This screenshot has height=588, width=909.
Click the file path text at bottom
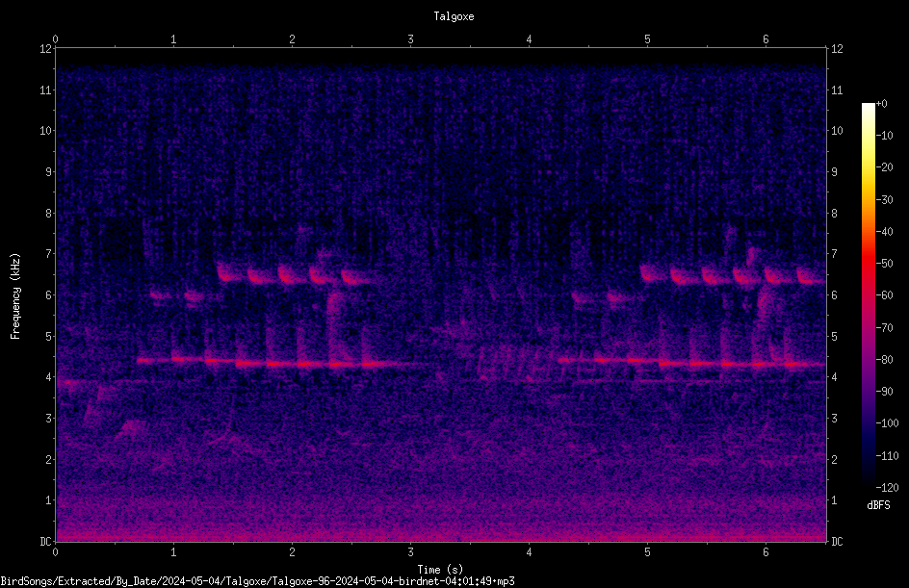point(257,581)
